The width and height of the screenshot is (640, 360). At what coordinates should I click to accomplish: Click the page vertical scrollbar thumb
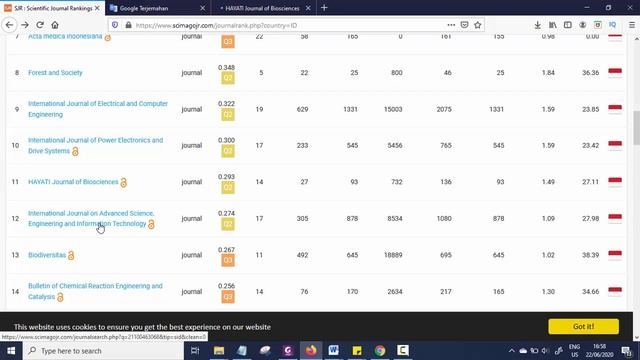636,127
